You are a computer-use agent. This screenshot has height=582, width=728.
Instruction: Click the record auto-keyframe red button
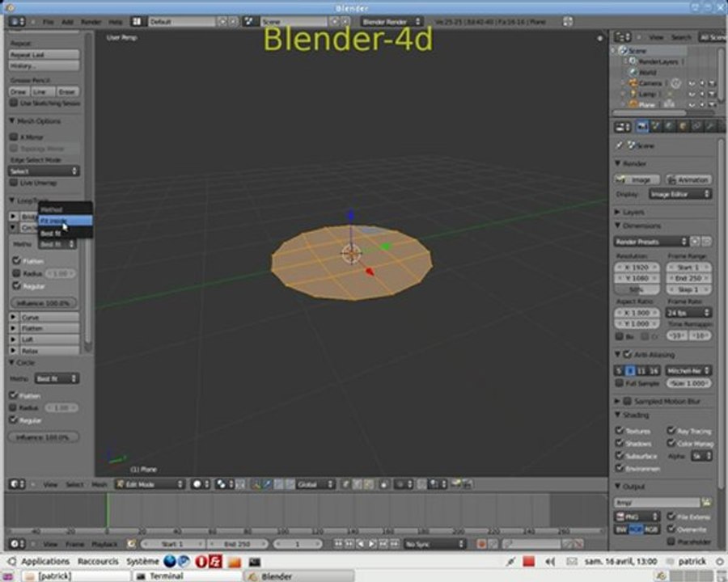point(481,543)
